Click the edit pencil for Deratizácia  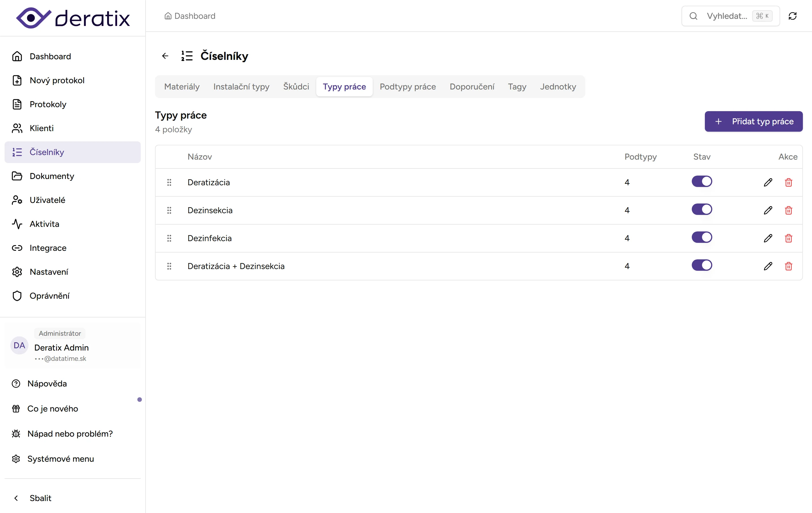(x=768, y=182)
